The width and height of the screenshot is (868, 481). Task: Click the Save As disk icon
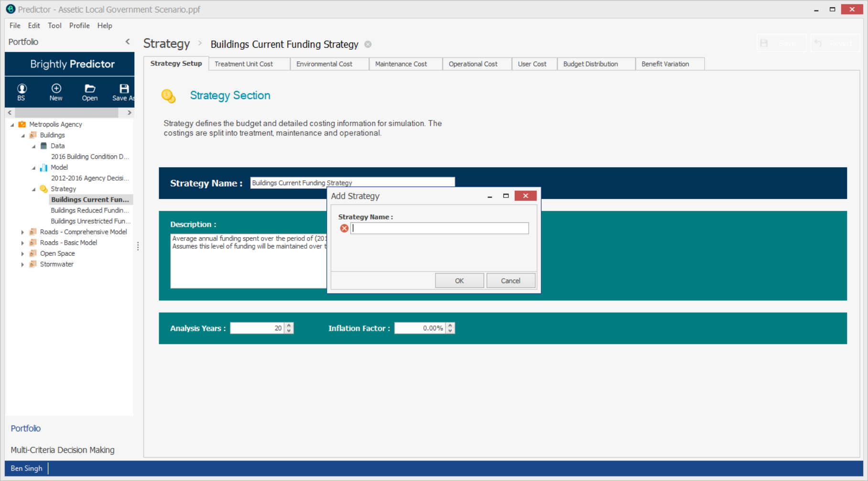[x=124, y=89]
